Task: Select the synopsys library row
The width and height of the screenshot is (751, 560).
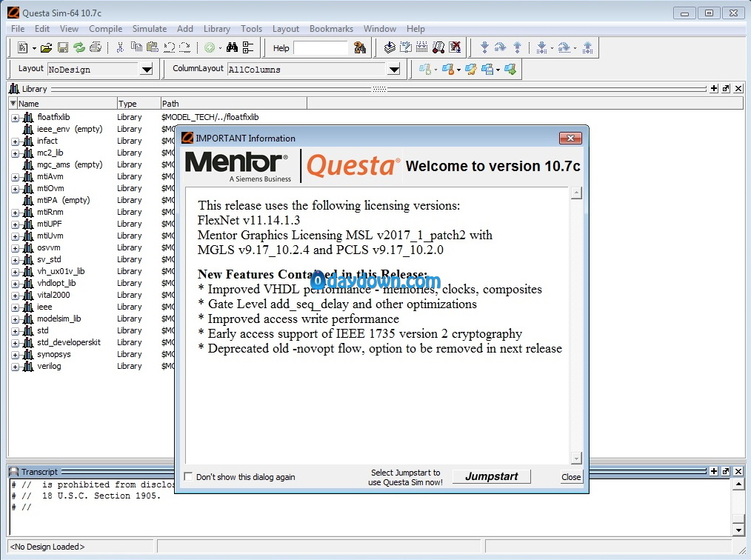Action: 53,355
